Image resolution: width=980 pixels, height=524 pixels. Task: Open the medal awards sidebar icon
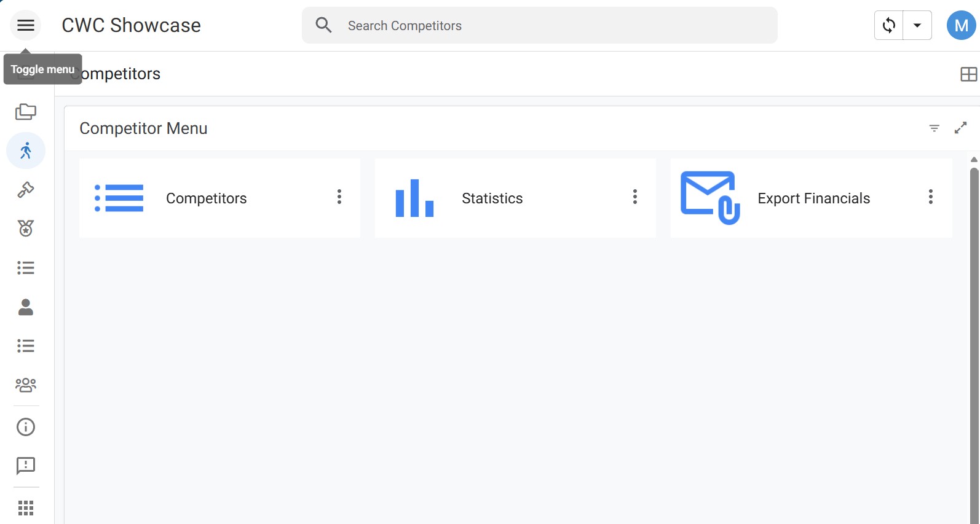click(x=25, y=229)
